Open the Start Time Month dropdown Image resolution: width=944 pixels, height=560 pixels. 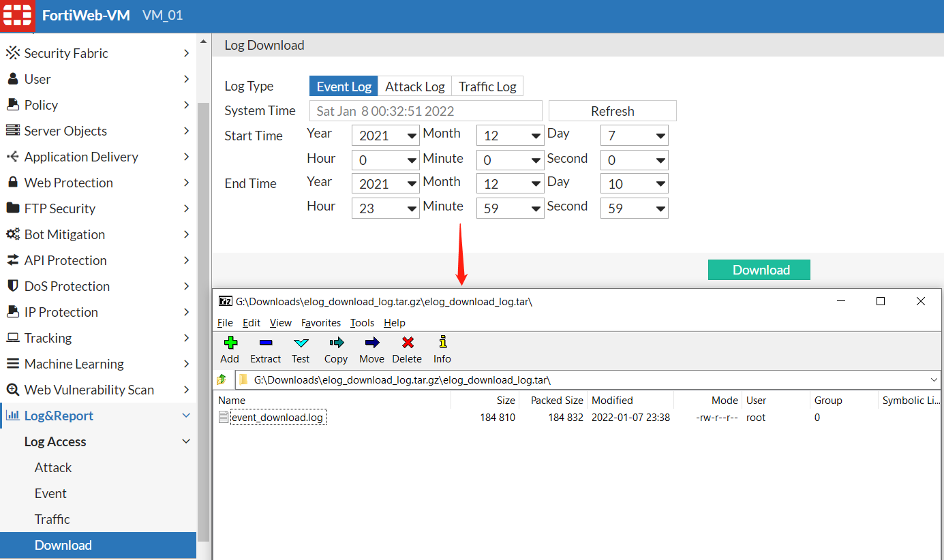point(510,136)
